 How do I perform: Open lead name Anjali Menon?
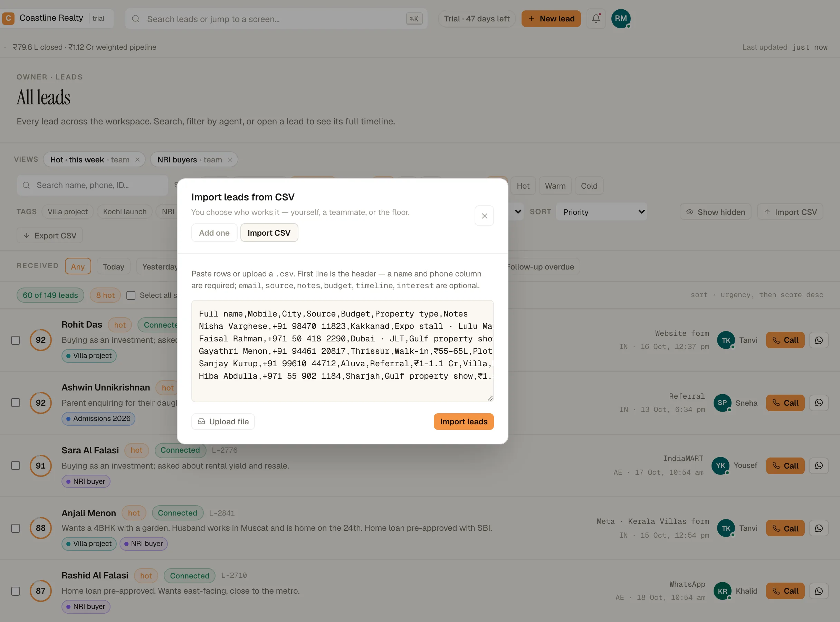click(89, 513)
